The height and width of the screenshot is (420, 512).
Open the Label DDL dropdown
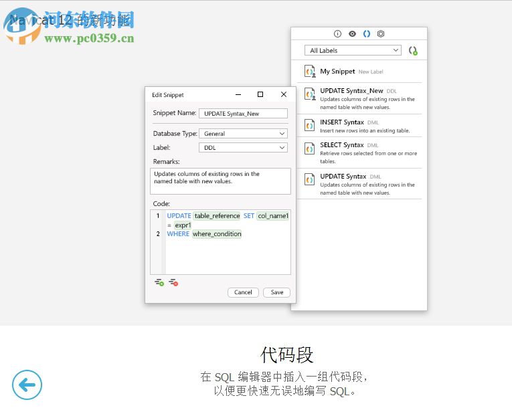point(243,148)
